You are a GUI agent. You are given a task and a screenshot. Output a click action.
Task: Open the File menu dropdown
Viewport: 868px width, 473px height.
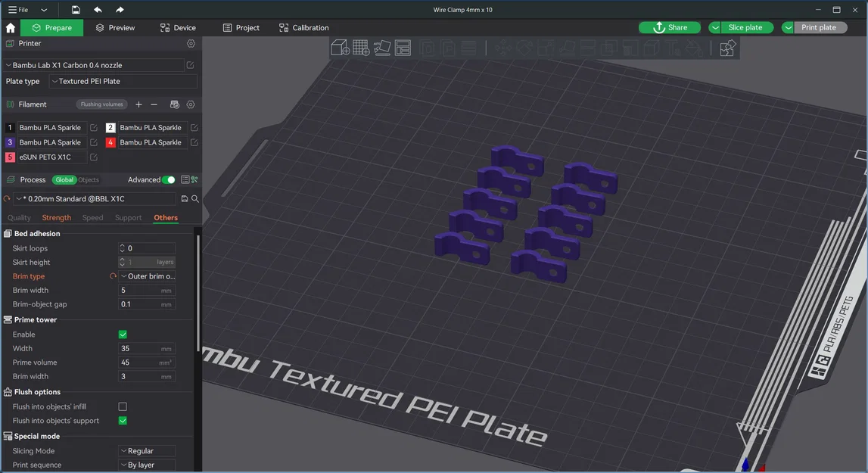point(17,9)
